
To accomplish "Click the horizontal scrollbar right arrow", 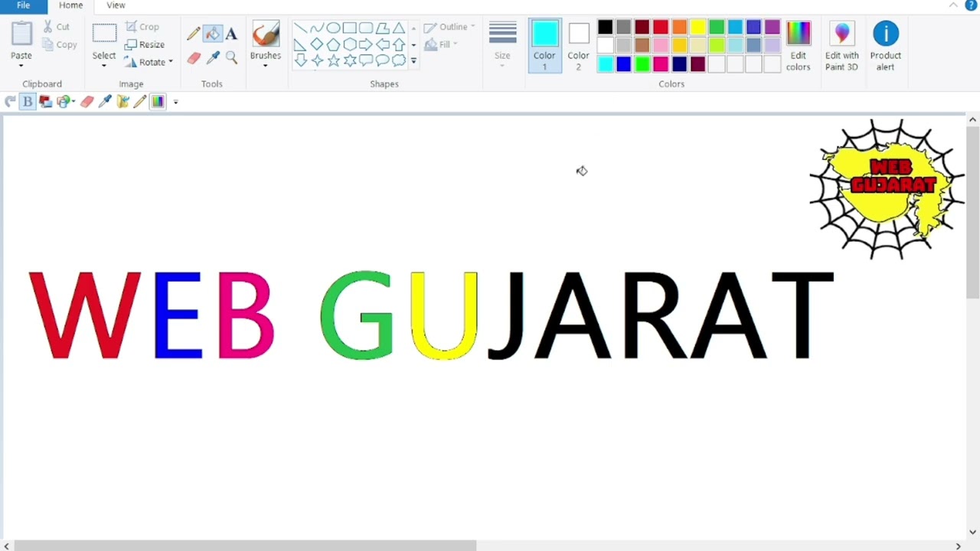I will 958,546.
